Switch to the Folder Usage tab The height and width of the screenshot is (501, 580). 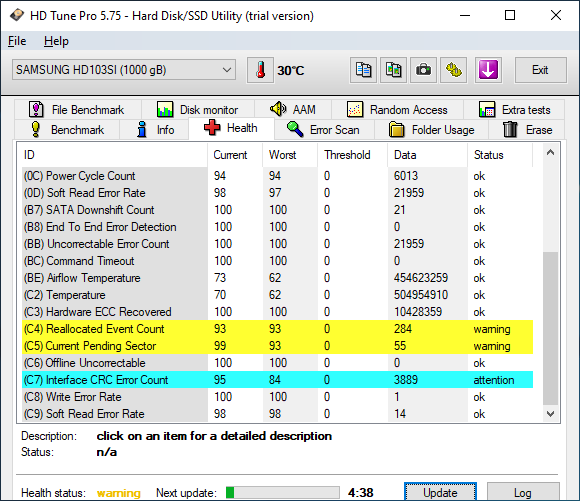(432, 130)
